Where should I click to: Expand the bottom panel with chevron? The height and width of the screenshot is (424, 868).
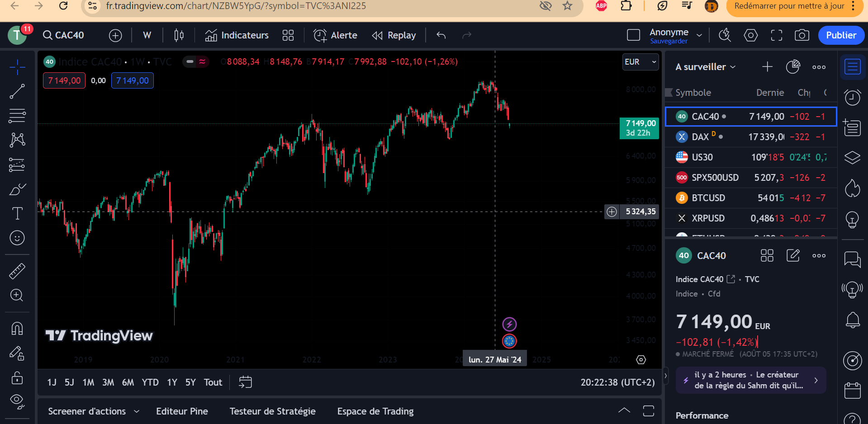tap(624, 410)
